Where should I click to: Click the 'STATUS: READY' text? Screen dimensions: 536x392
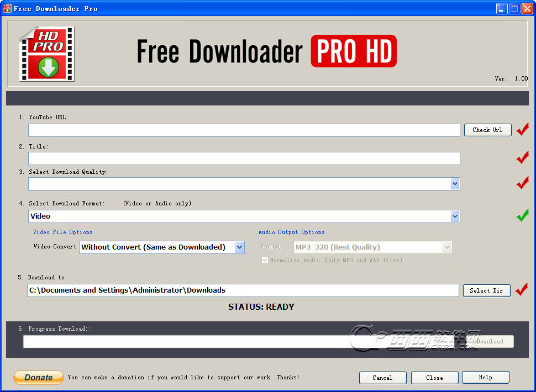[x=261, y=306]
